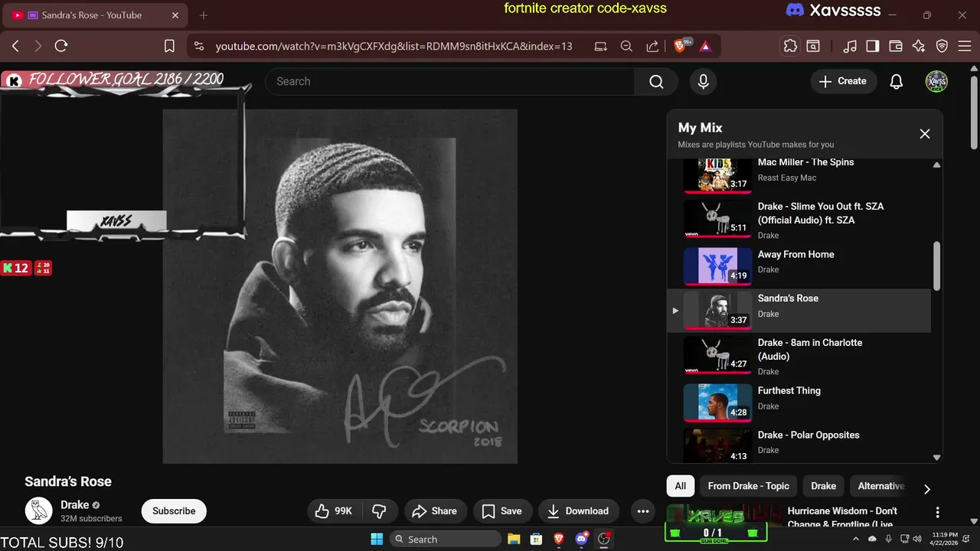This screenshot has width=980, height=551.
Task: Select the From Drake - Topic chip
Action: 748,486
